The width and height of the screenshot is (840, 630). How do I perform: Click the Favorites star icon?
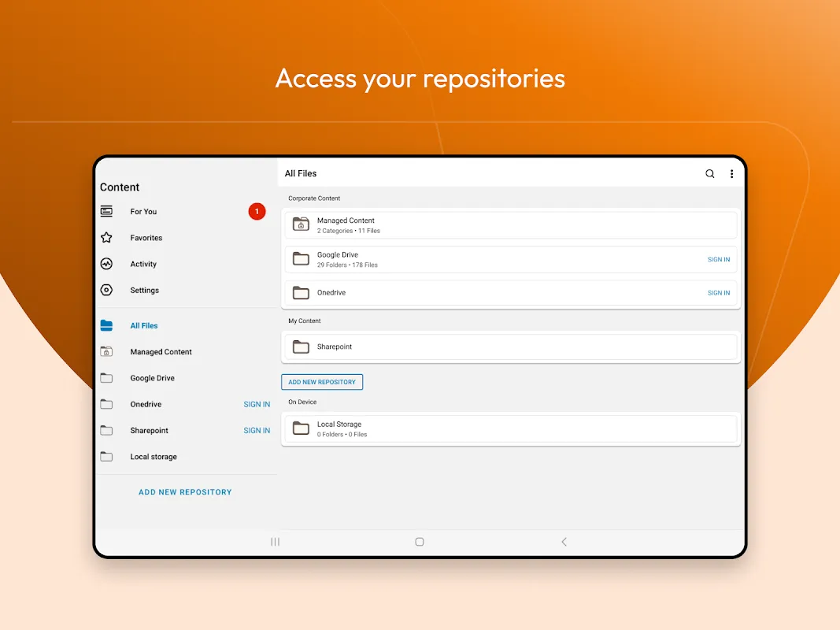[106, 237]
